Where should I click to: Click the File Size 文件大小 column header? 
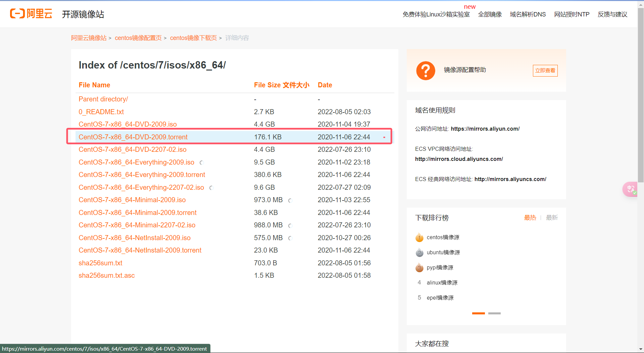click(x=282, y=85)
